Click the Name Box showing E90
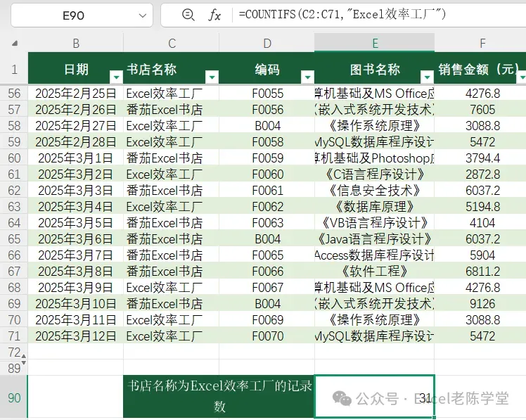The image size is (526, 420). tap(73, 15)
